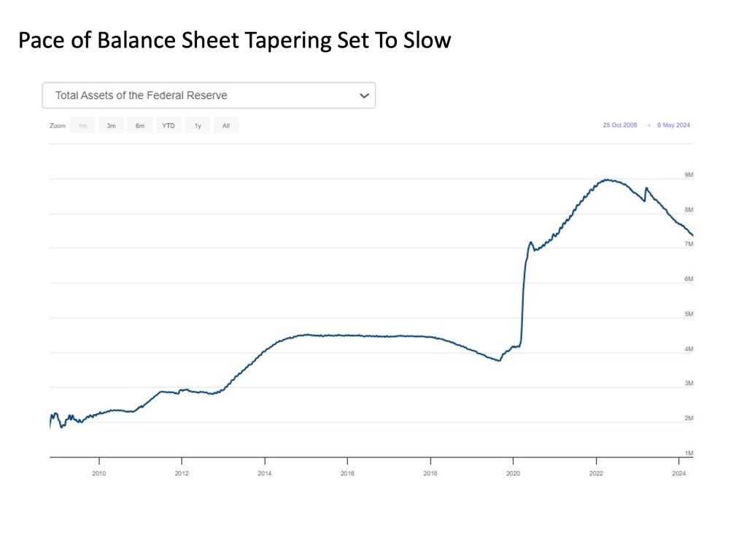This screenshot has height=560, width=747.
Task: Show All data with the All zoom button
Action: click(x=226, y=126)
